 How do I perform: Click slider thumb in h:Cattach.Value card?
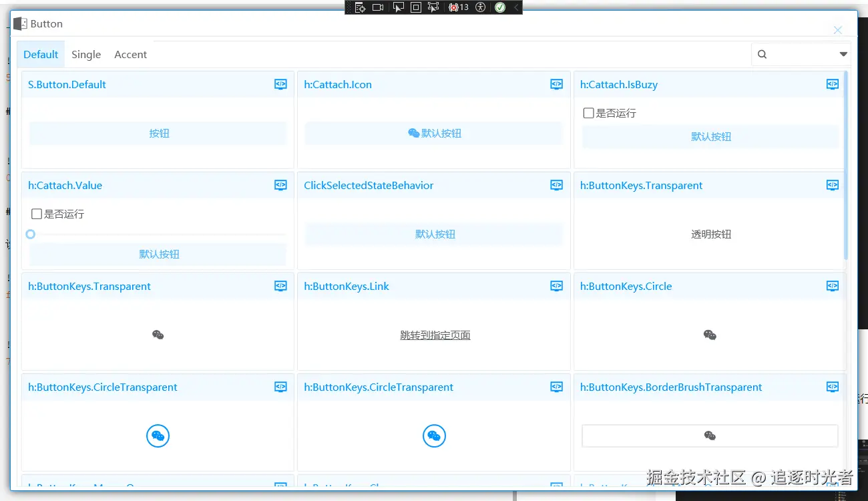[30, 234]
